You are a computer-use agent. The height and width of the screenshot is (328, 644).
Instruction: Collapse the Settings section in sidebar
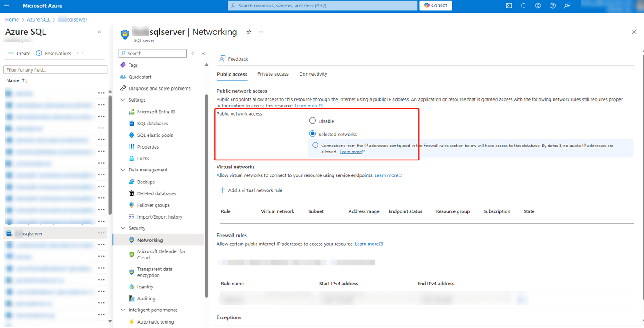(123, 100)
